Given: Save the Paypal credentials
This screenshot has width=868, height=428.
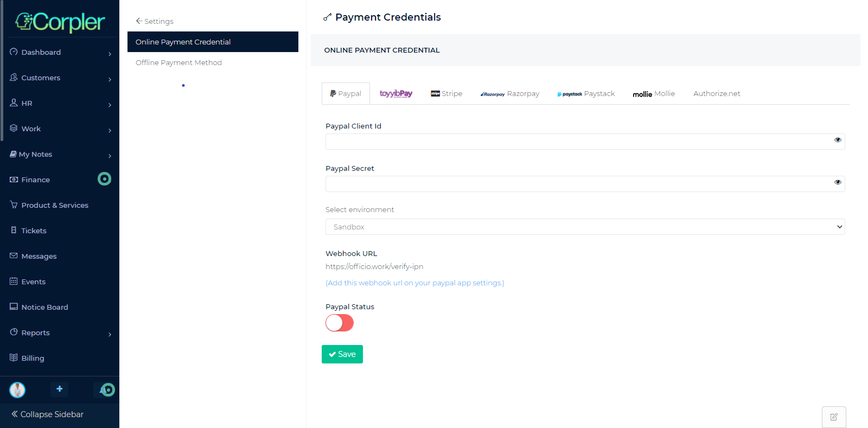Looking at the screenshot, I should pyautogui.click(x=342, y=354).
